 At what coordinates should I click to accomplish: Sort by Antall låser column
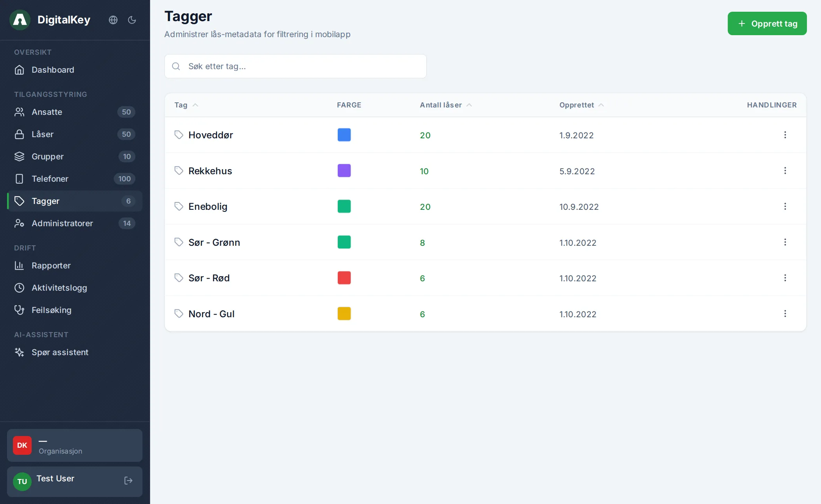pos(446,105)
